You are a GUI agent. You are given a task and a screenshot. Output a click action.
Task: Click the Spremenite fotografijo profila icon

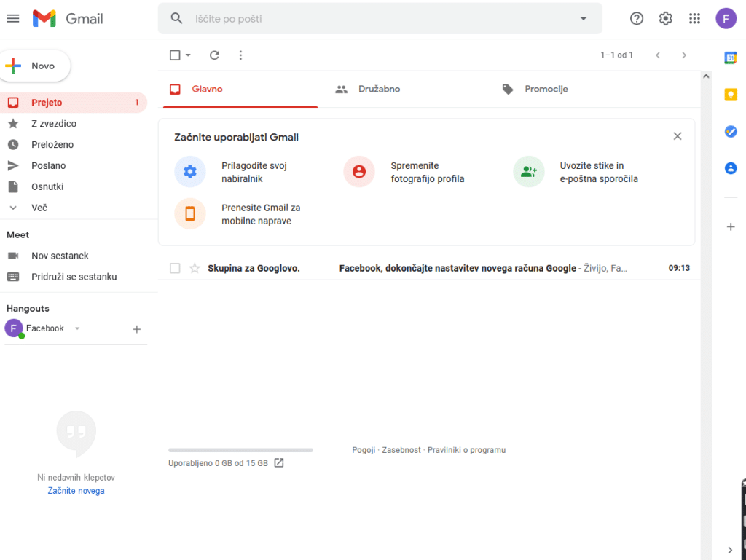359,172
